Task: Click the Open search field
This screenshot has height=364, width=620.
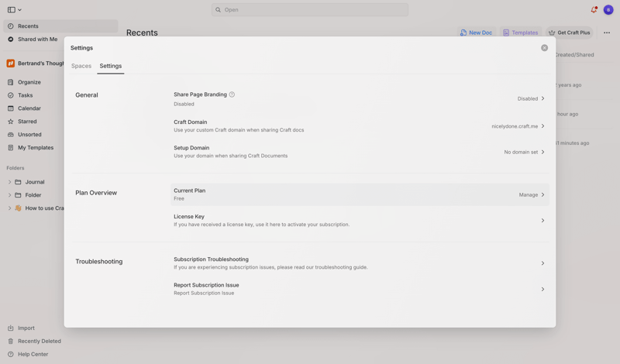Action: [x=310, y=10]
